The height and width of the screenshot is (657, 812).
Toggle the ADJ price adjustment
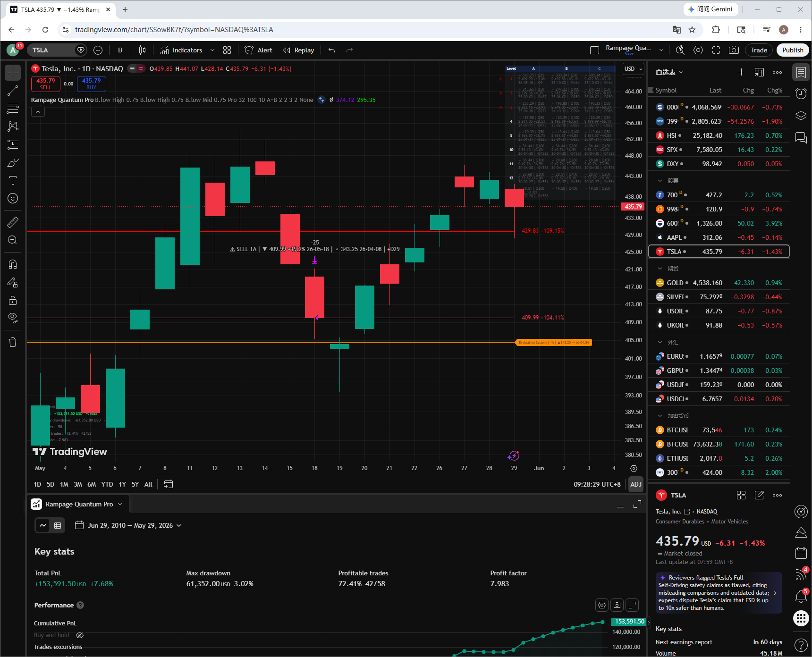point(636,484)
